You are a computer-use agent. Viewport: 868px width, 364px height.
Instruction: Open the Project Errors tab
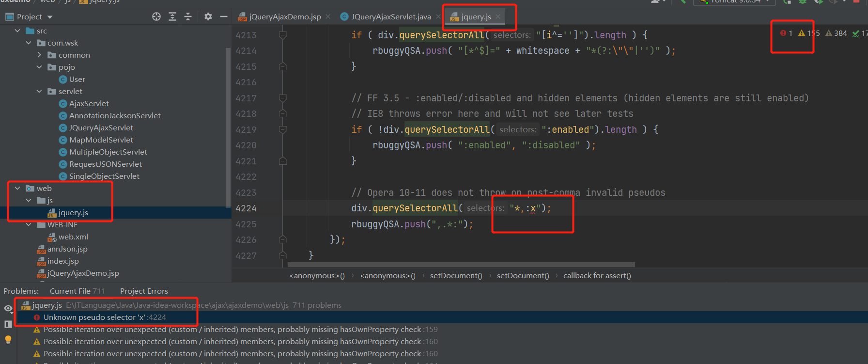coord(144,291)
